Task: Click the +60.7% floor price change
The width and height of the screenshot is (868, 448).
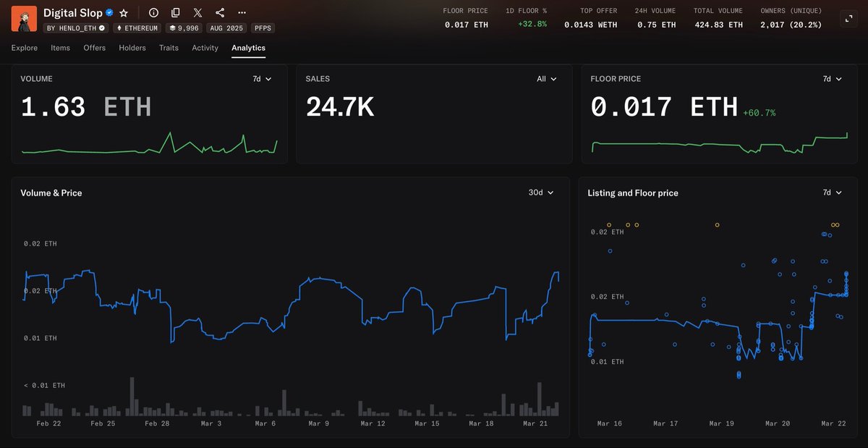Action: (759, 113)
